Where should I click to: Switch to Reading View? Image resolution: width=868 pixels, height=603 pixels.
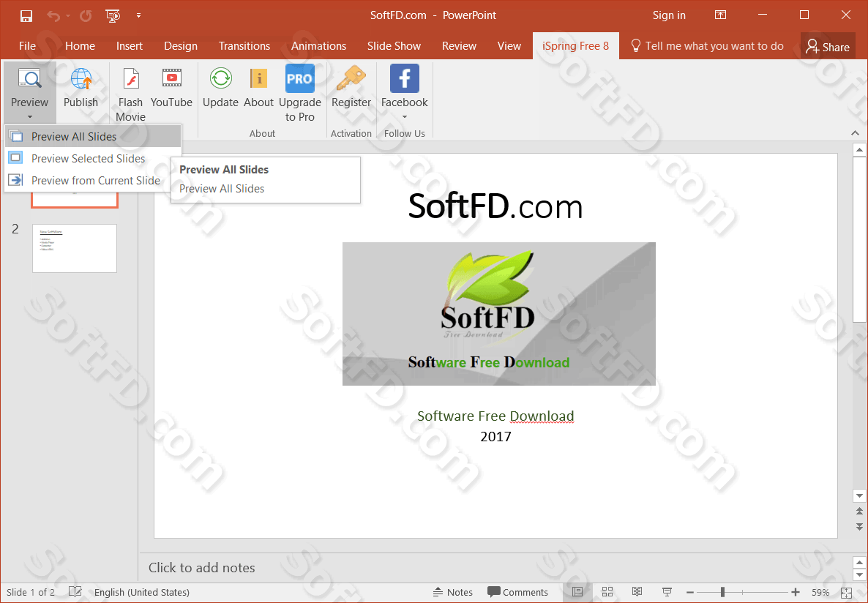637,593
